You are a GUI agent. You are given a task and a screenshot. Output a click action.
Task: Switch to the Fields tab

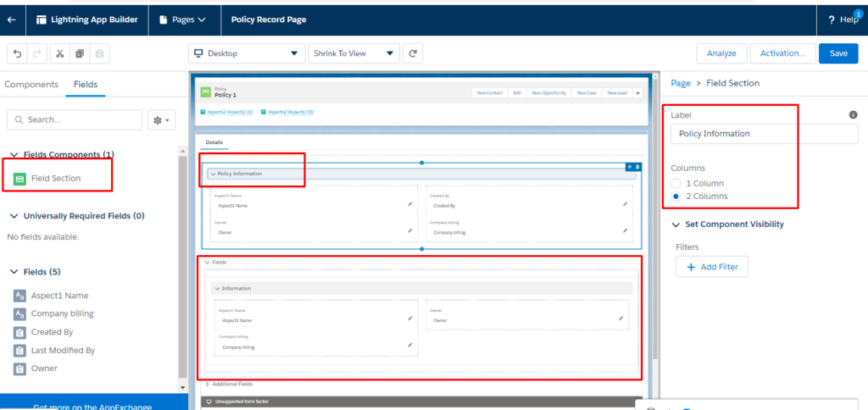[86, 84]
